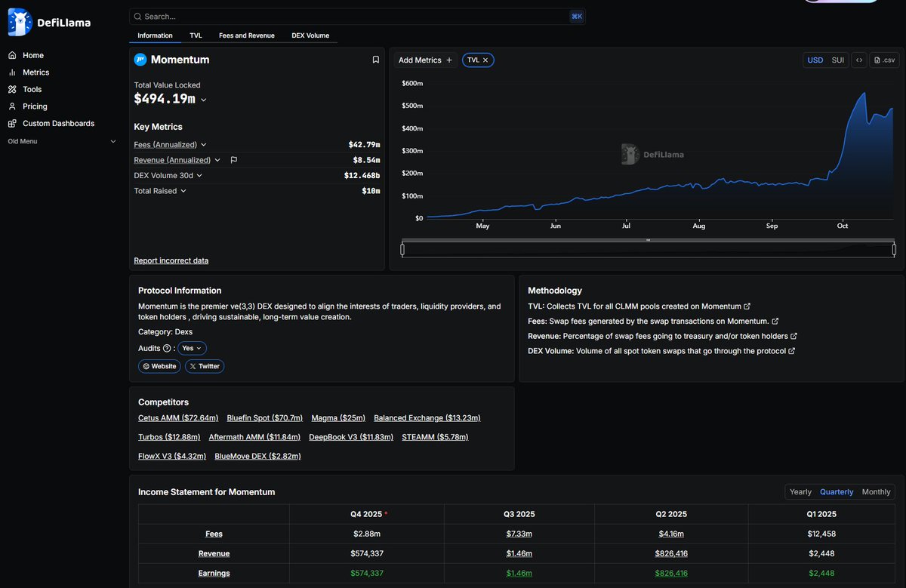Click the embed code icon

859,60
